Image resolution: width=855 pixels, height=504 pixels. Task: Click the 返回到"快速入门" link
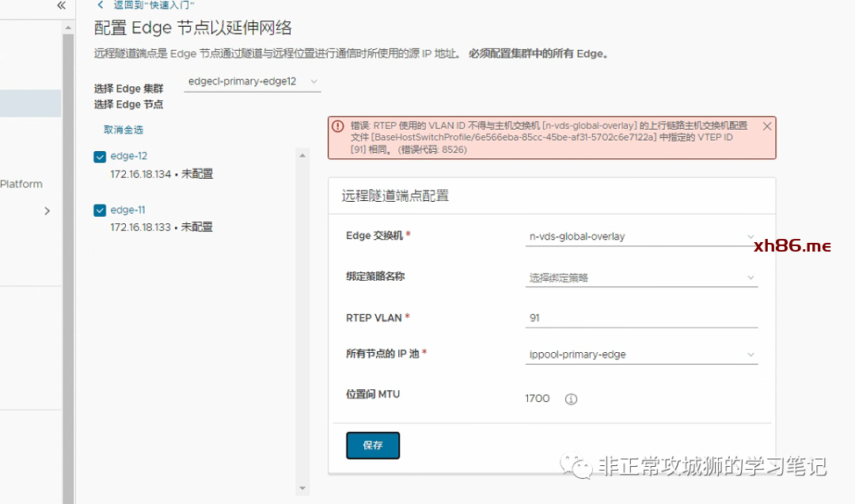point(154,5)
